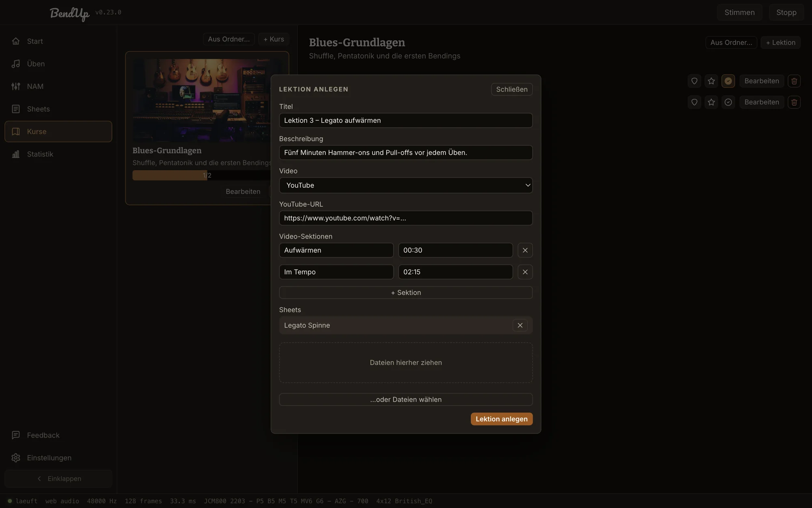Click the Stopp button in the header
Screen dimensions: 812x508
coord(786,13)
